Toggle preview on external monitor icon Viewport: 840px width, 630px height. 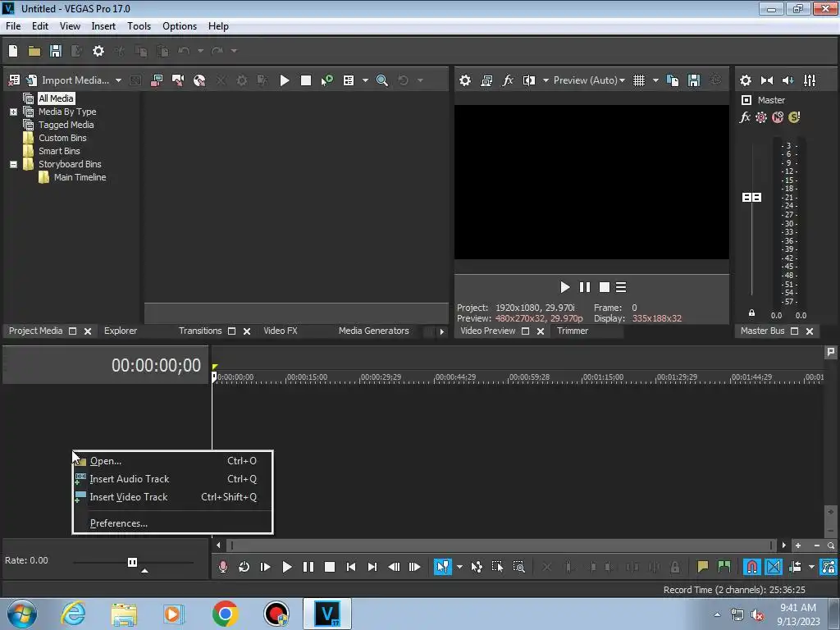(x=486, y=80)
